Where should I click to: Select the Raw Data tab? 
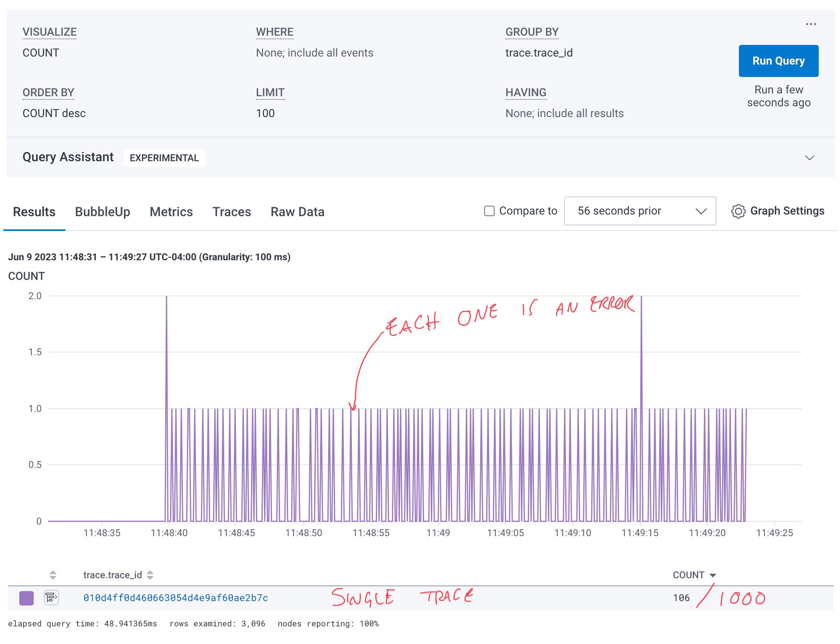[297, 212]
